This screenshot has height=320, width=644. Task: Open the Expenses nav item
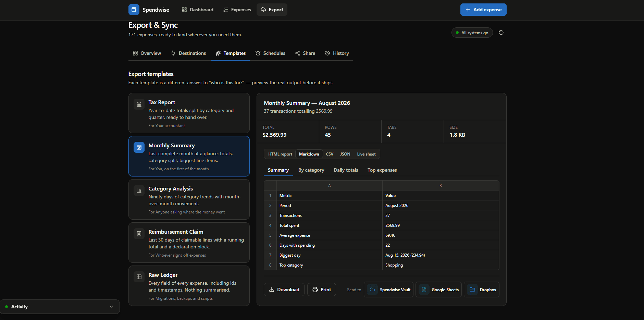[237, 10]
